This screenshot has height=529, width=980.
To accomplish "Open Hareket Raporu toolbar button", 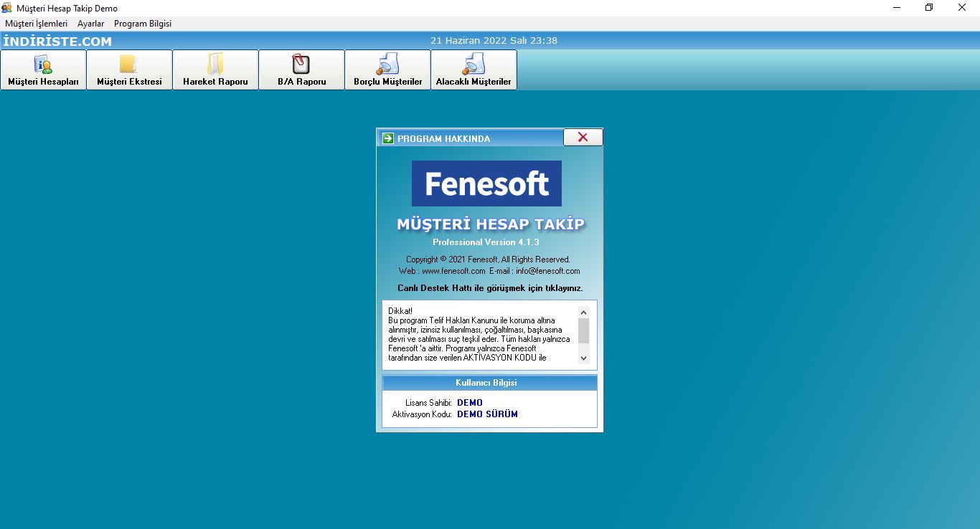I will pyautogui.click(x=215, y=70).
